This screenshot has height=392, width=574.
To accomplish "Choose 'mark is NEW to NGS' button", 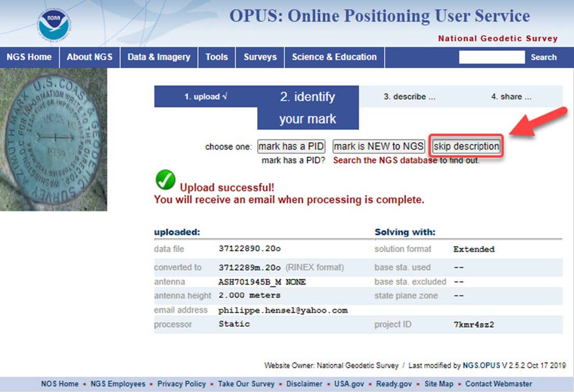I will coord(378,147).
